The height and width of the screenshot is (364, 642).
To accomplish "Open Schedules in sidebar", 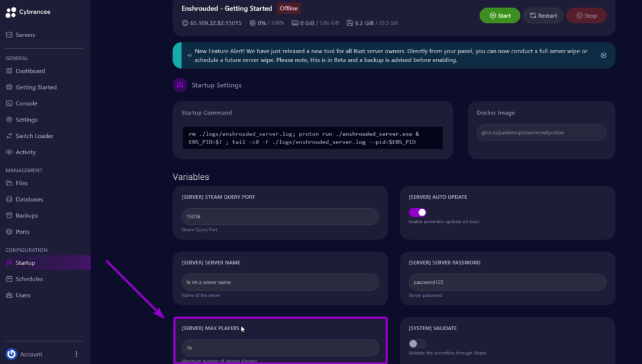I will 29,279.
